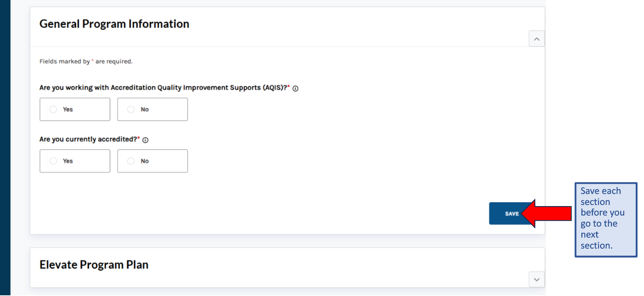The width and height of the screenshot is (644, 296).
Task: Select No for working with AQIS
Action: pos(131,109)
